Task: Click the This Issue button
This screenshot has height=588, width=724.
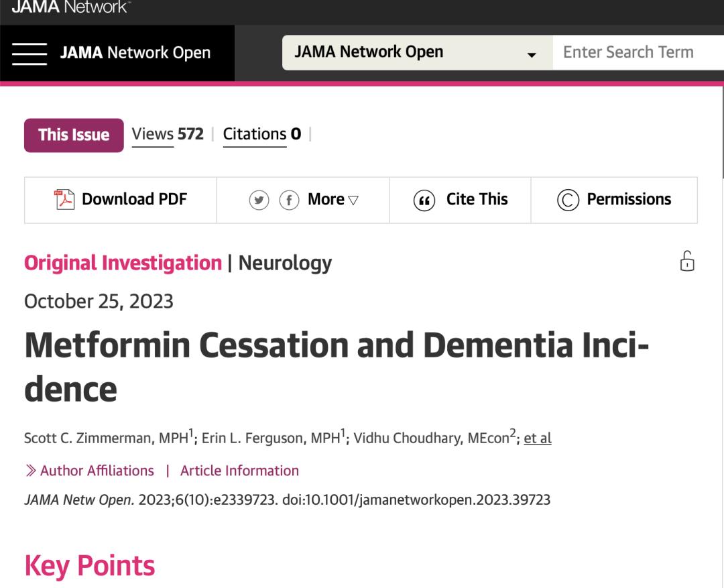Action: click(74, 135)
